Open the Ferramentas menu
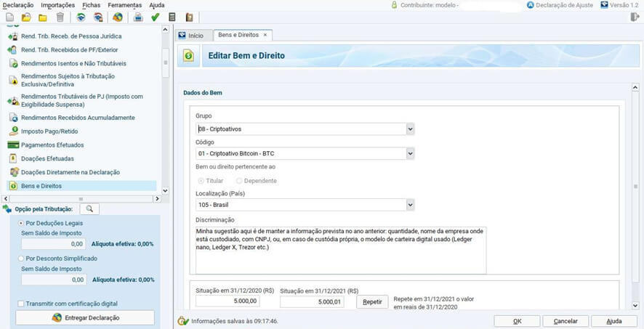644x329 pixels. (x=124, y=5)
